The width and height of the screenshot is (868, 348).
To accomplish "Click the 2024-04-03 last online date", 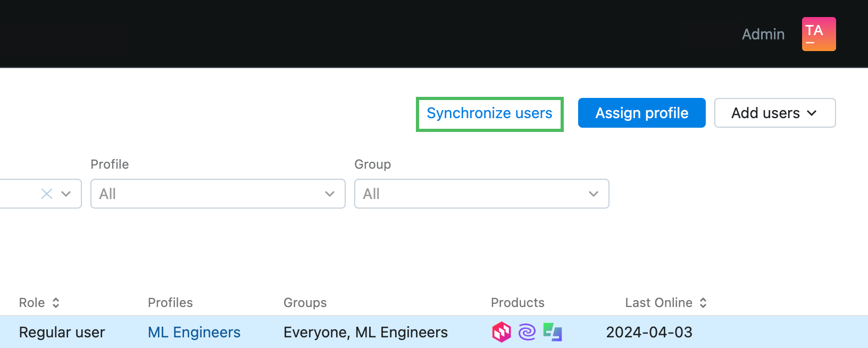I will [649, 332].
